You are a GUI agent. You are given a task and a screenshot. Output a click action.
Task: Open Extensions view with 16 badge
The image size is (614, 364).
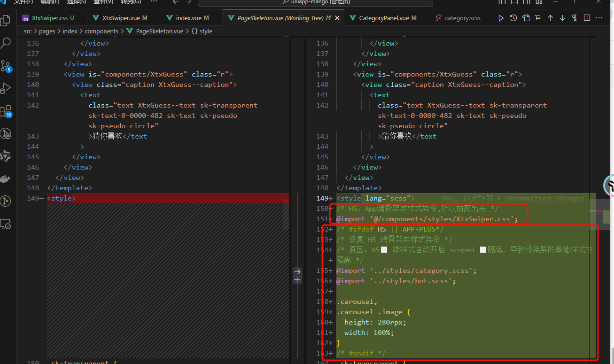6,111
